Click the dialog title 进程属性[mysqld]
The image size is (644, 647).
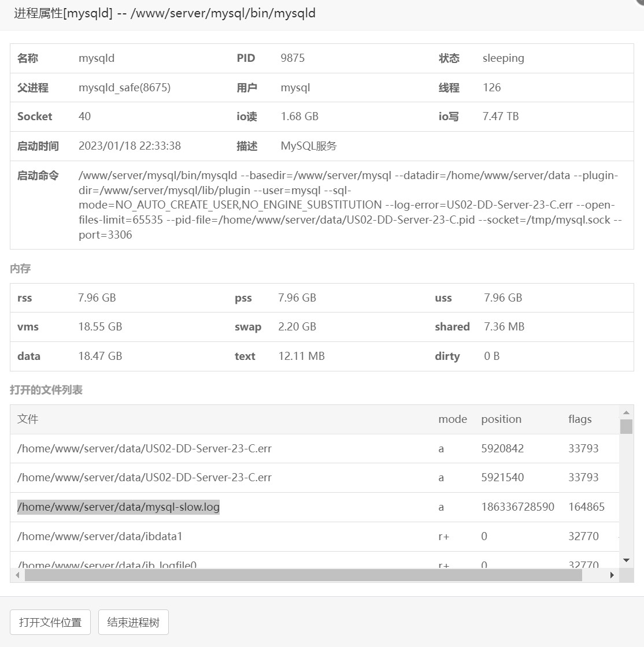click(x=63, y=13)
